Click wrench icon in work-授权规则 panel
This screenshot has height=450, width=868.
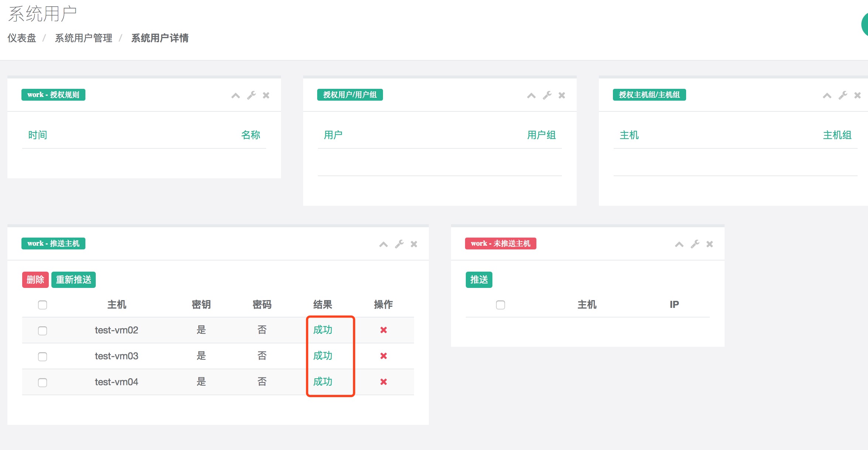(x=251, y=95)
